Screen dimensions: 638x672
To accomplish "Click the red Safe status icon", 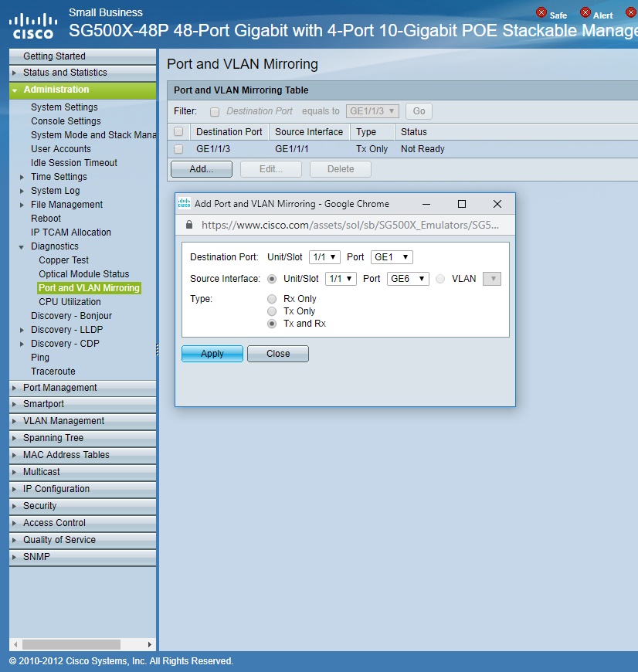I will coord(541,13).
